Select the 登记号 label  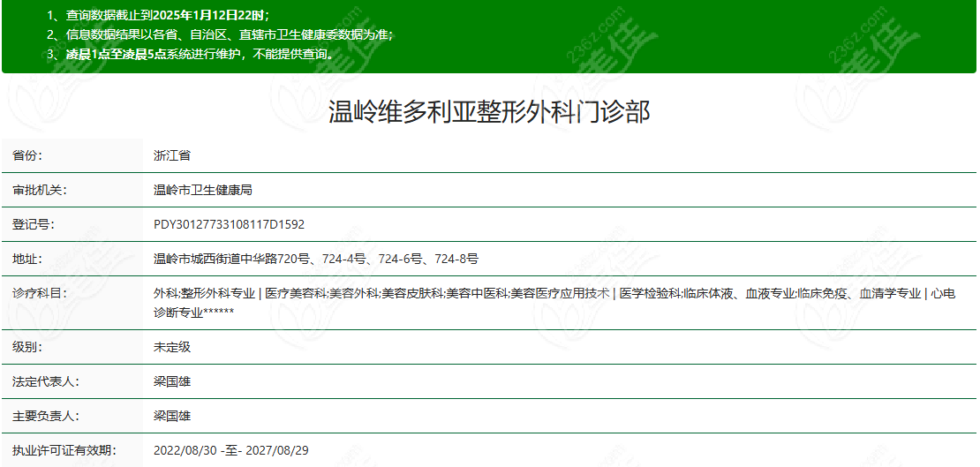tap(34, 224)
